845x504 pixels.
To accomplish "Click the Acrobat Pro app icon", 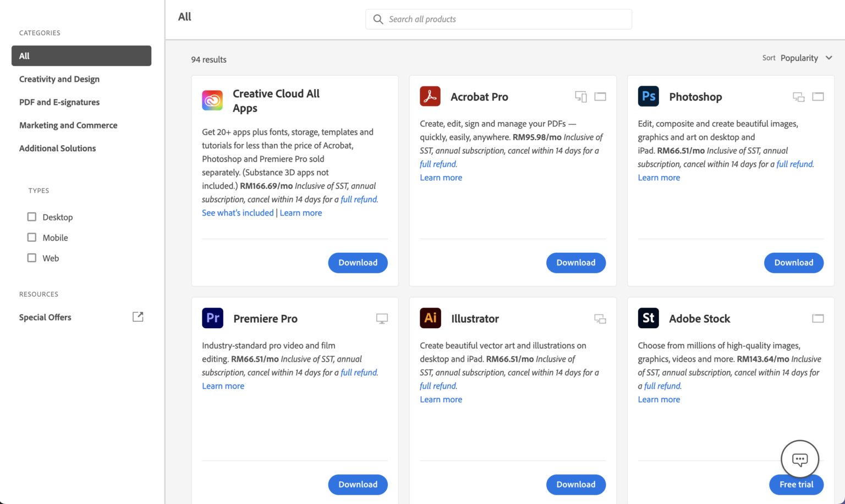I will coord(430,96).
